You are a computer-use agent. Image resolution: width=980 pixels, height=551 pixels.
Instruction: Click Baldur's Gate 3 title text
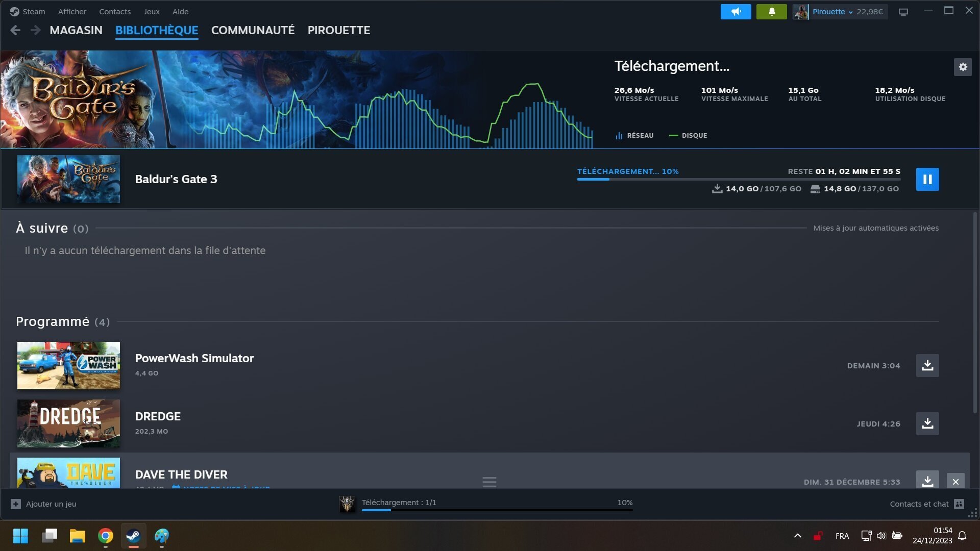click(x=176, y=179)
